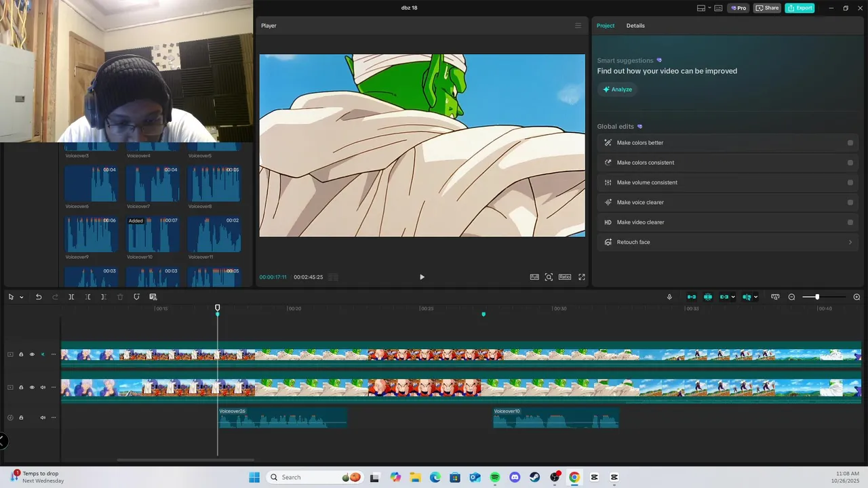The width and height of the screenshot is (868, 488).
Task: Mute the second video track
Action: (x=43, y=388)
